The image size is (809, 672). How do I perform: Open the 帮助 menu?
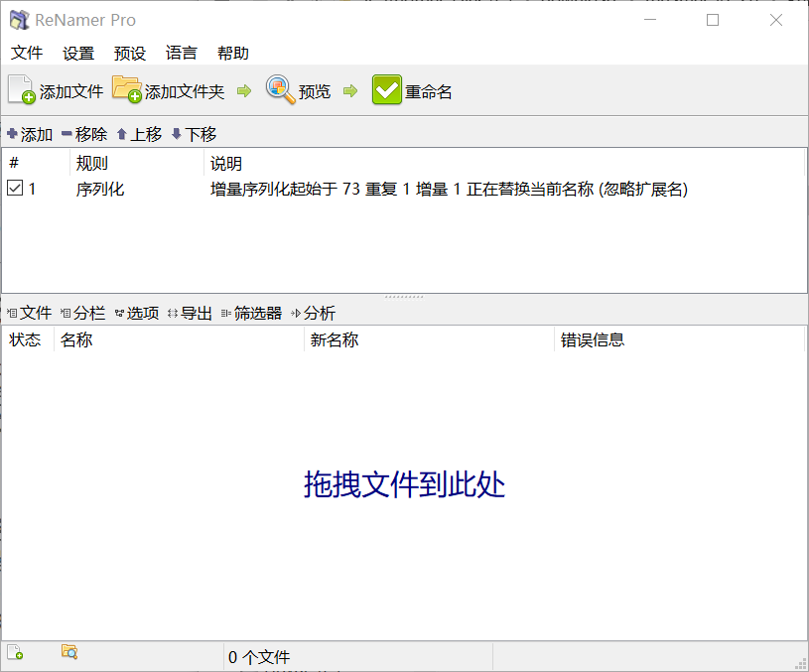click(x=232, y=53)
